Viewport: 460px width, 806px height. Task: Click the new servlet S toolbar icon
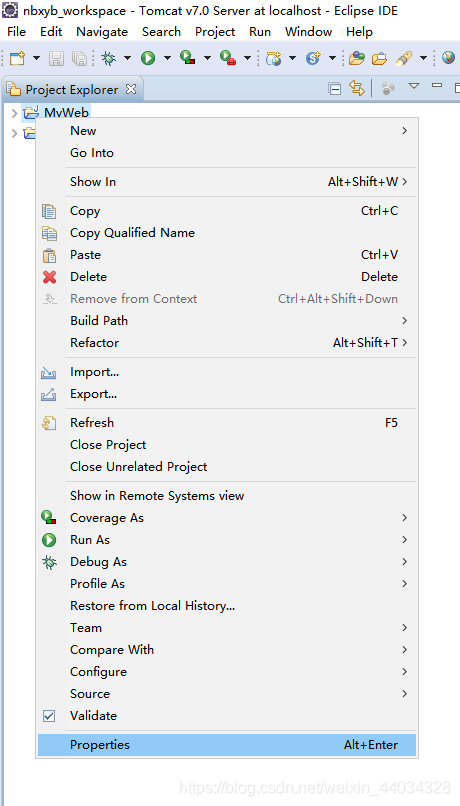pos(313,58)
